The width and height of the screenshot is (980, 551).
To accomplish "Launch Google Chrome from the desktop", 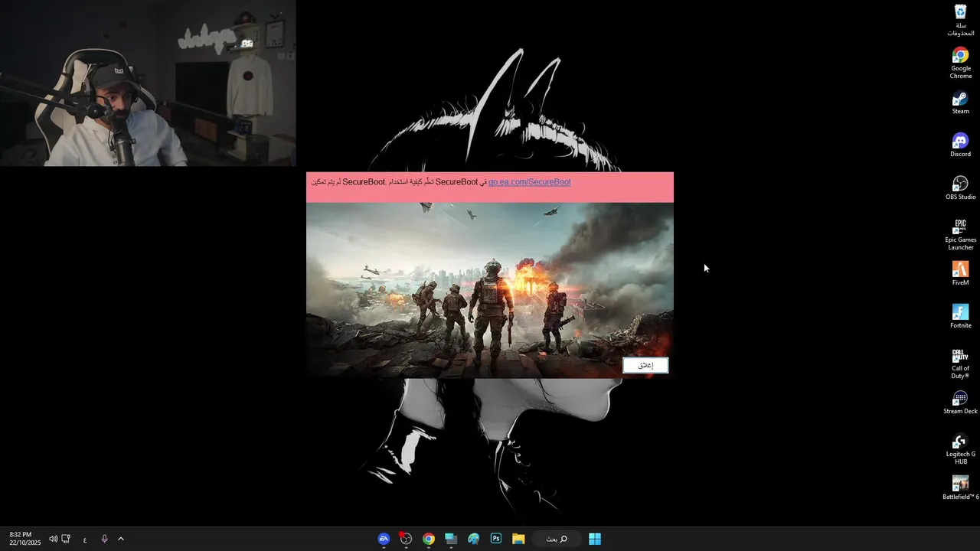I will pyautogui.click(x=960, y=63).
